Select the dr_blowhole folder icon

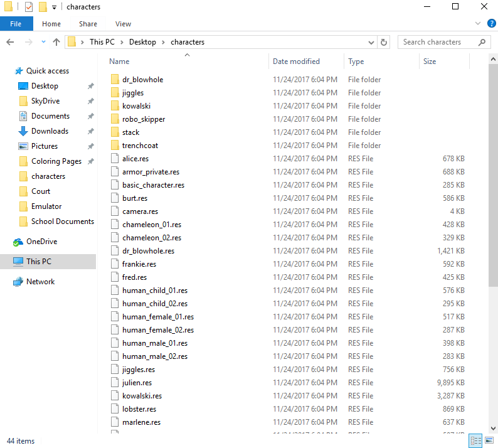point(115,80)
